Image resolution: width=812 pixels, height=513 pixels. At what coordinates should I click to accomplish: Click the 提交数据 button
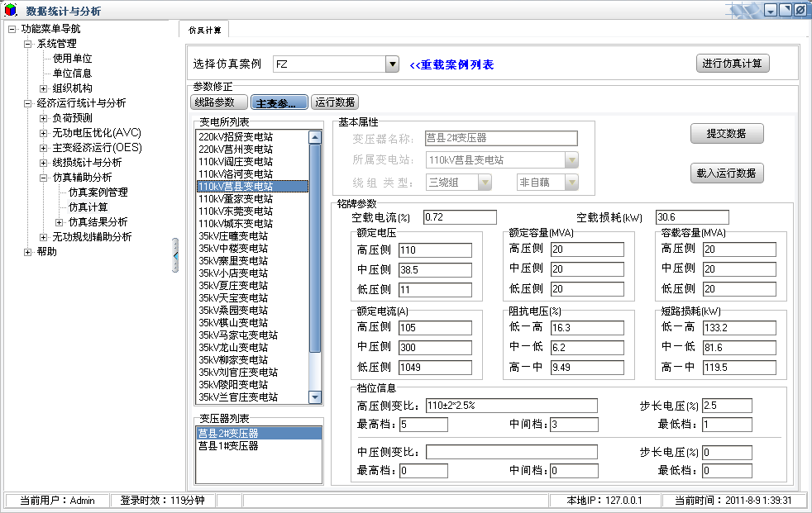click(726, 133)
